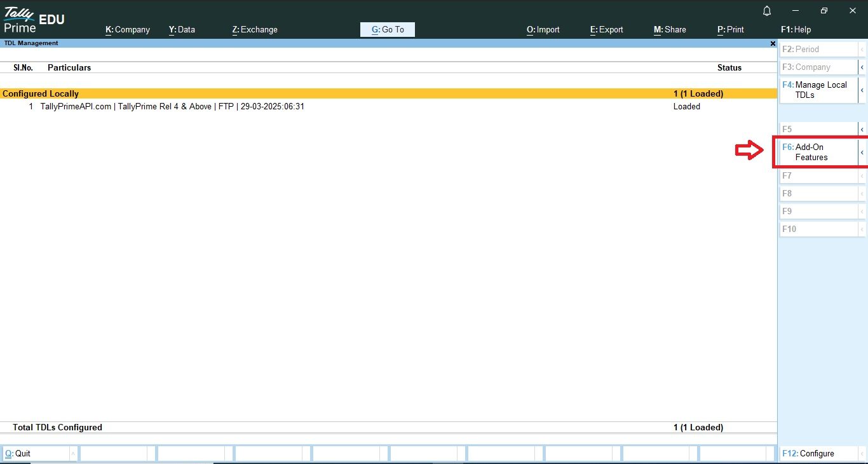Click the Sl.No. column header

click(23, 67)
